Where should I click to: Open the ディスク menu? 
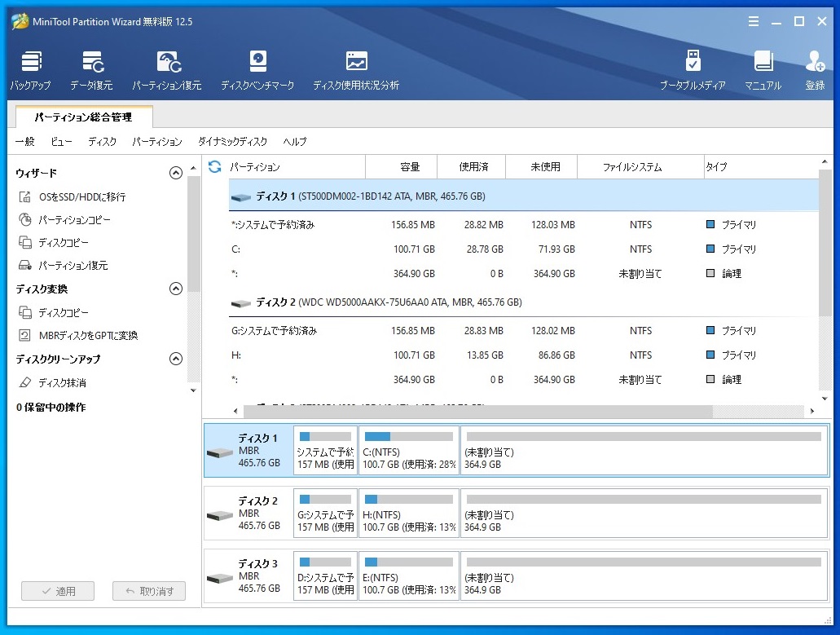103,142
